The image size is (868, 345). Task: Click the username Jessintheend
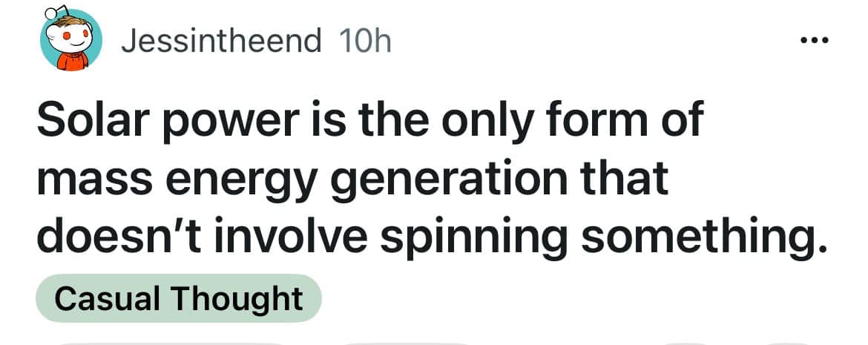pos(220,42)
